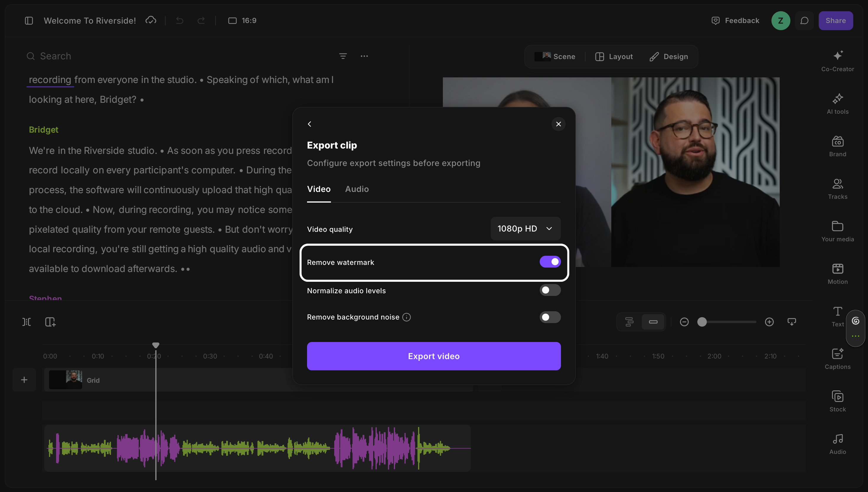Open the Brand panel
The image size is (868, 492).
[x=838, y=146]
